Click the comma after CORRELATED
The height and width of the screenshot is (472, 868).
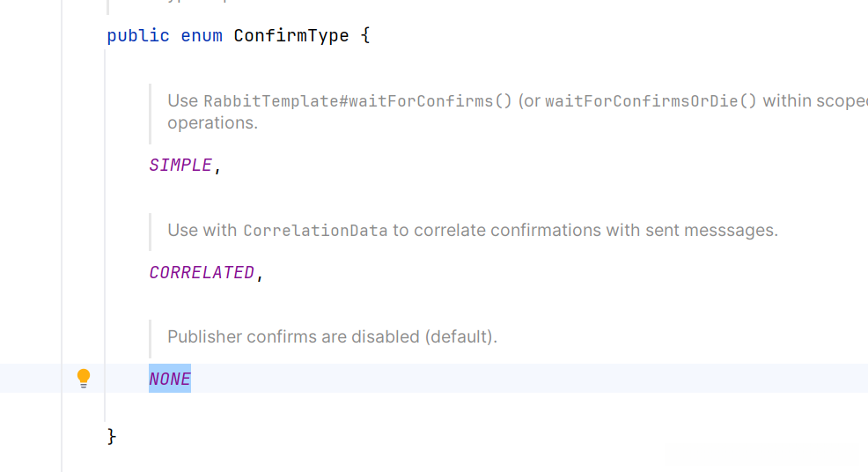[260, 275]
